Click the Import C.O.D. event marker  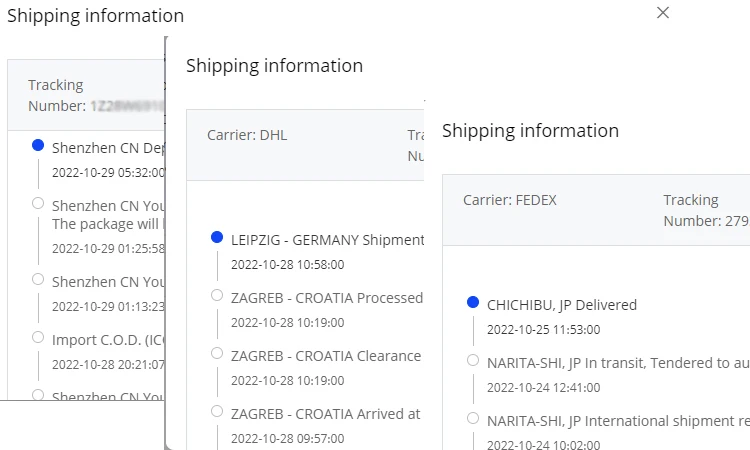pyautogui.click(x=38, y=337)
